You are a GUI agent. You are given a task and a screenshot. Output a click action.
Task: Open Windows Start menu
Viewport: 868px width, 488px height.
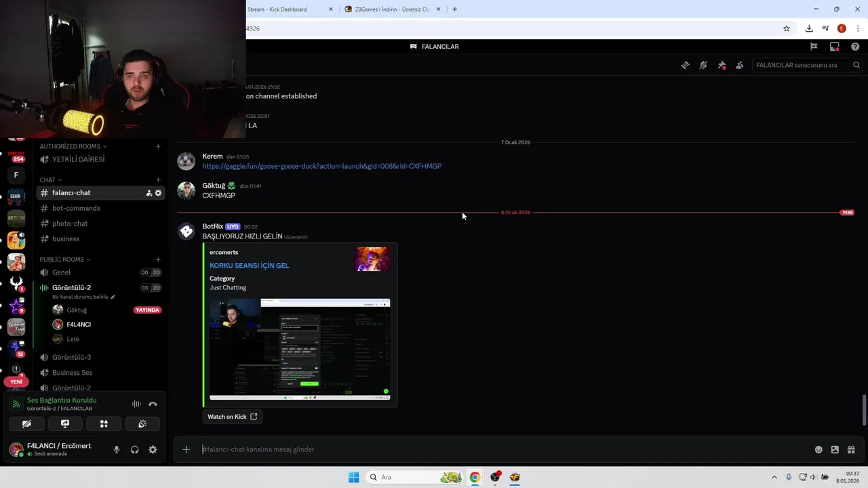[x=353, y=477]
